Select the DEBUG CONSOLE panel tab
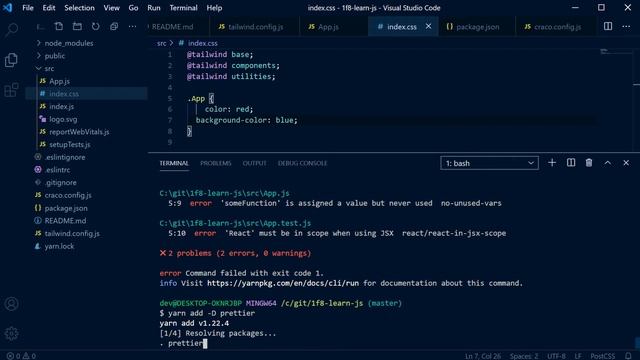The height and width of the screenshot is (360, 640). 302,163
